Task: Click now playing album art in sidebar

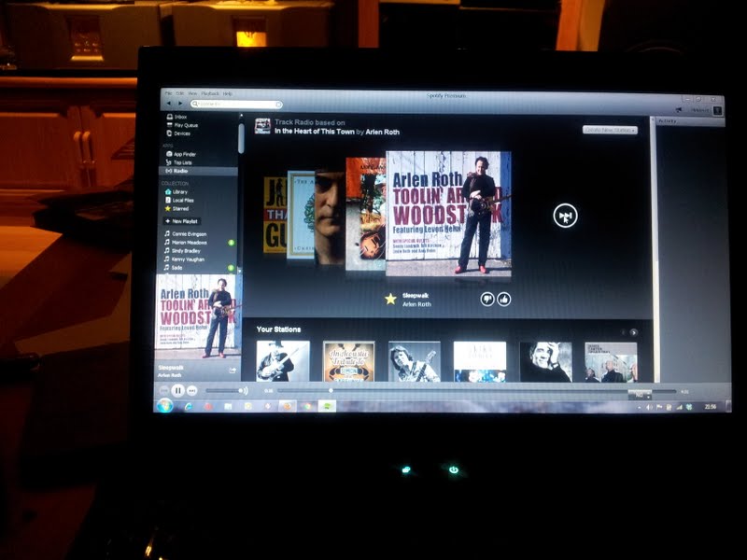Action: [x=198, y=317]
